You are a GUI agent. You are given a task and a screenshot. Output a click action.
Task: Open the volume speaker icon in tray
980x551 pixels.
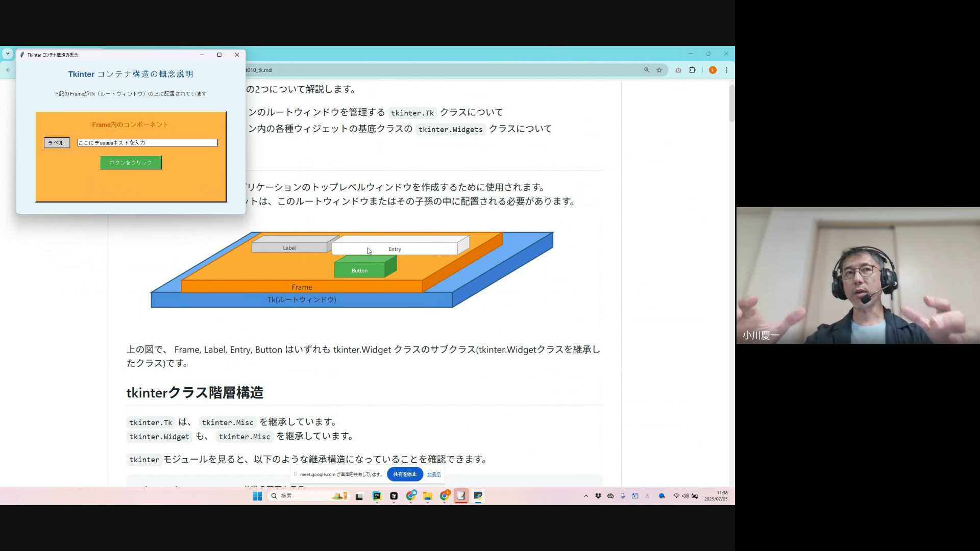pyautogui.click(x=685, y=496)
